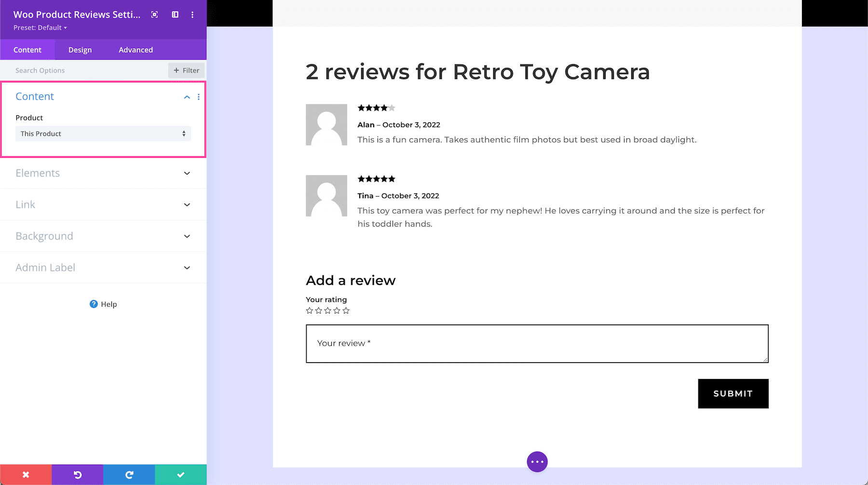This screenshot has height=485, width=868.
Task: Give a five-star rating under Your rating
Action: pyautogui.click(x=346, y=310)
